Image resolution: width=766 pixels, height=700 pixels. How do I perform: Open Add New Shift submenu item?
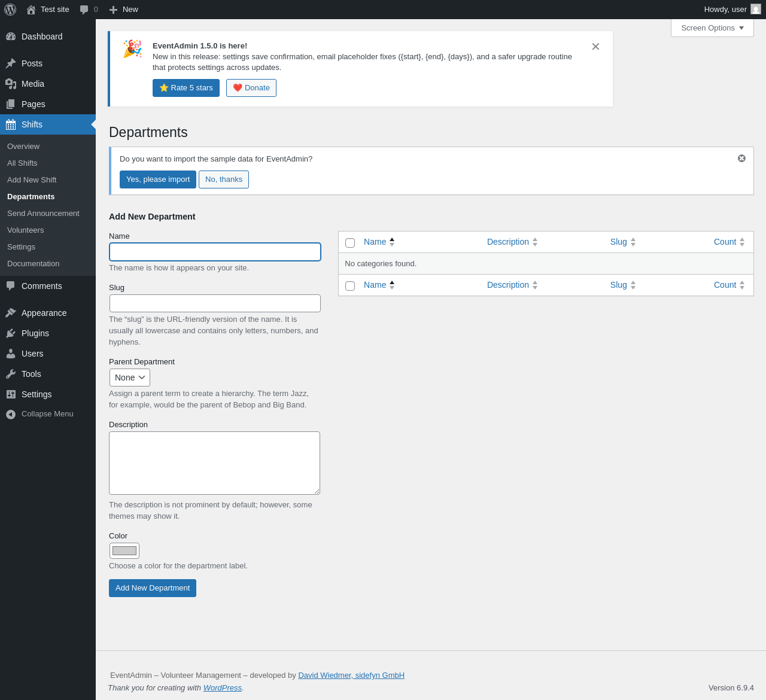coord(32,180)
